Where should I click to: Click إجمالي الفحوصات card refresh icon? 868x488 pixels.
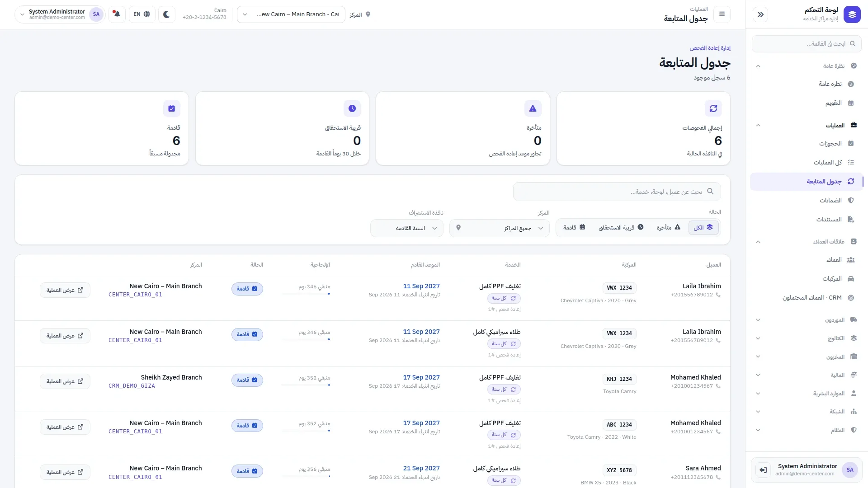(x=713, y=108)
